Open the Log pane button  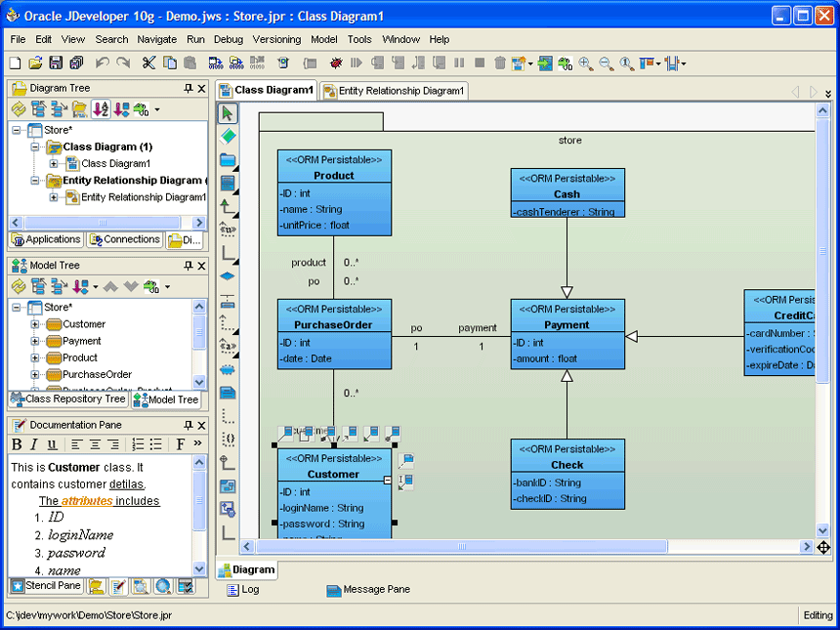(x=243, y=589)
